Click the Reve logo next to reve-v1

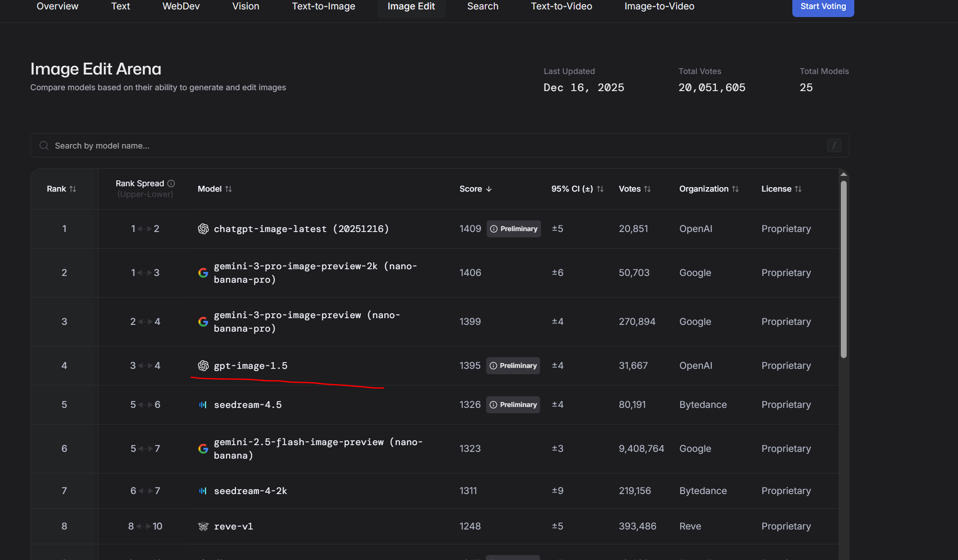click(203, 526)
